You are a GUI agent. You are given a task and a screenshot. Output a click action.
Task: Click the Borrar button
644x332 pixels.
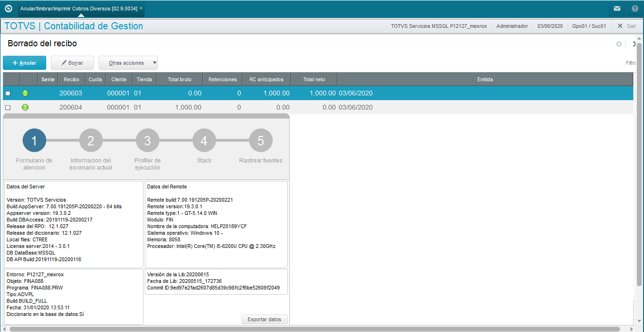pos(72,63)
